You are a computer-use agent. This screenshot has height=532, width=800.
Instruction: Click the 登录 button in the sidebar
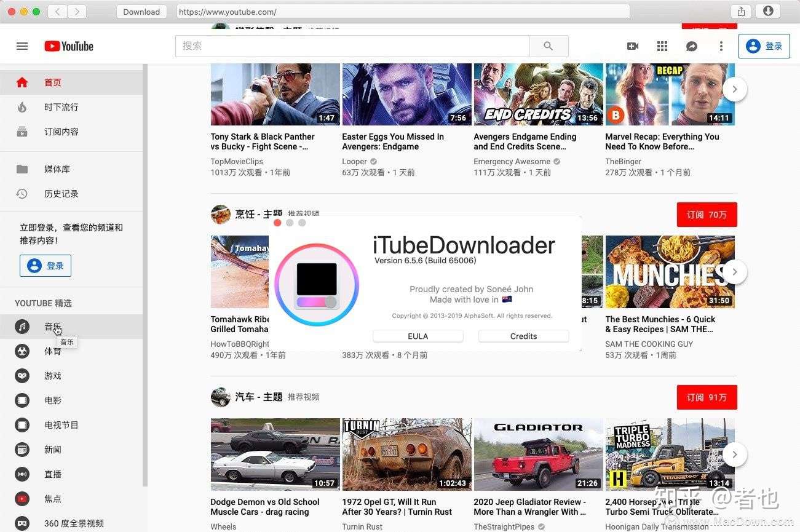coord(46,266)
